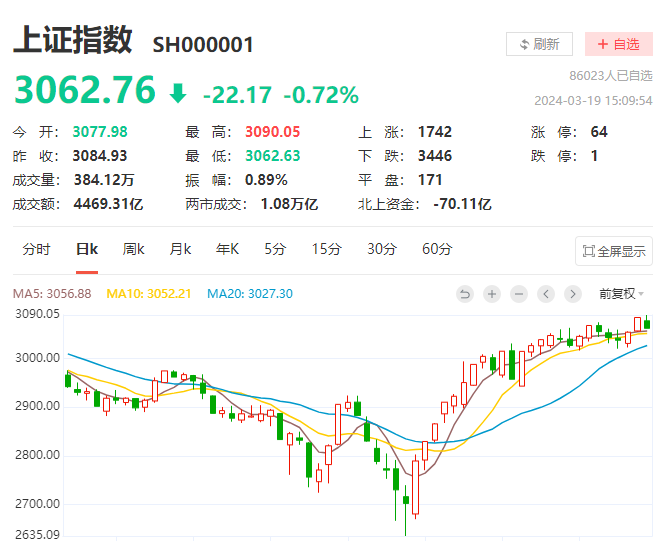Click 北上资金 value -70.11亿

[x=462, y=204]
